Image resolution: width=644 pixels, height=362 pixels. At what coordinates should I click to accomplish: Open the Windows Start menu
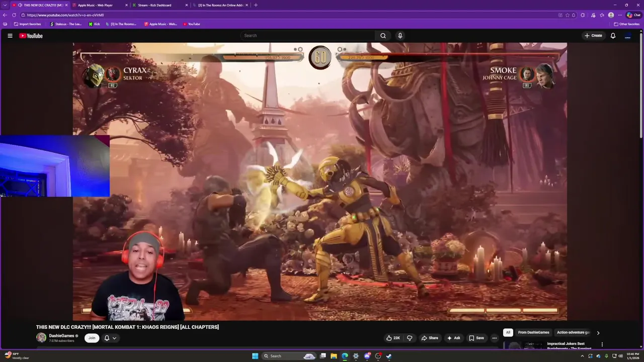pos(255,356)
